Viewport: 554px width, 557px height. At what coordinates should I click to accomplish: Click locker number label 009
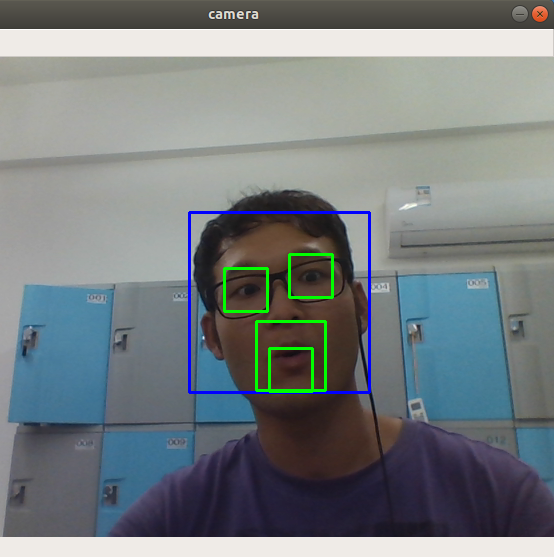pyautogui.click(x=177, y=442)
